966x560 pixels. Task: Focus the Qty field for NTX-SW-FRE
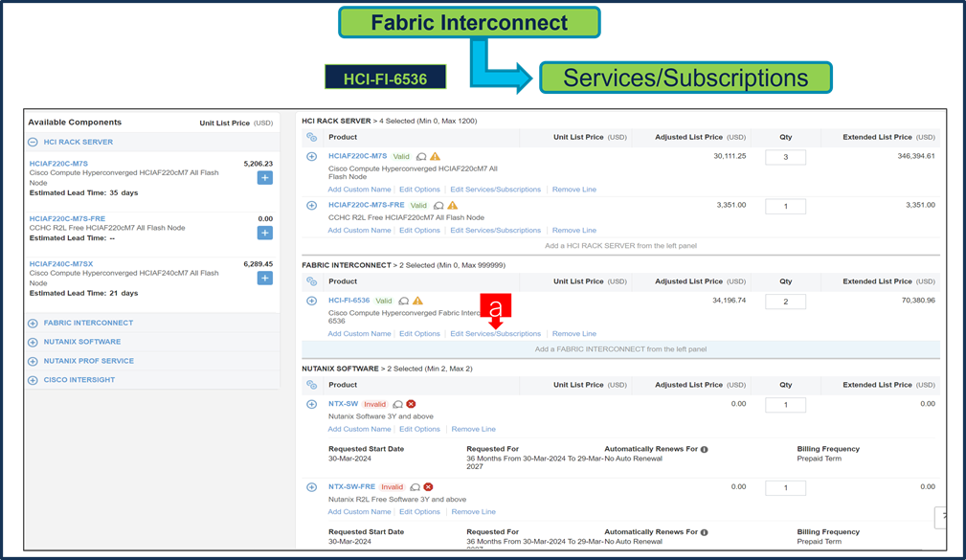(x=785, y=488)
